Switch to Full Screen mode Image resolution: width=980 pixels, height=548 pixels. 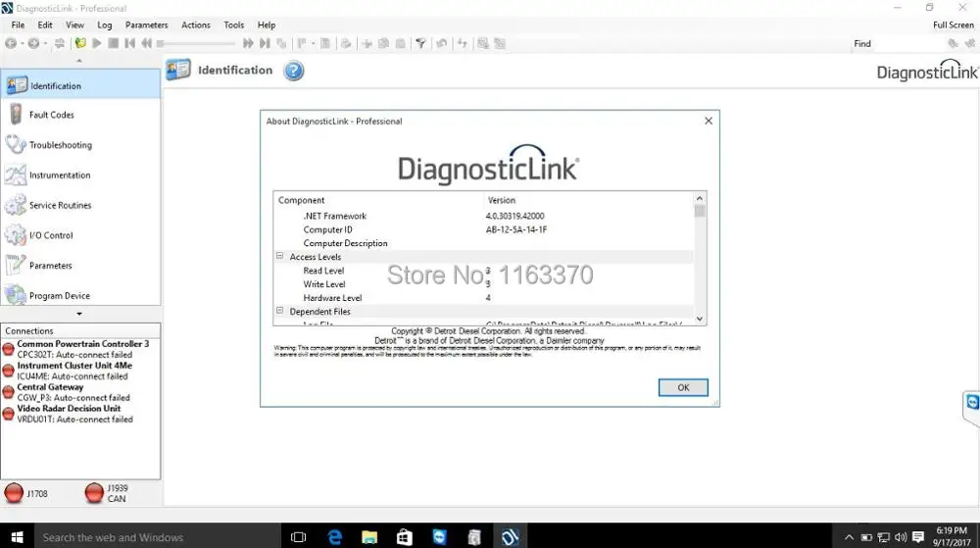point(954,25)
